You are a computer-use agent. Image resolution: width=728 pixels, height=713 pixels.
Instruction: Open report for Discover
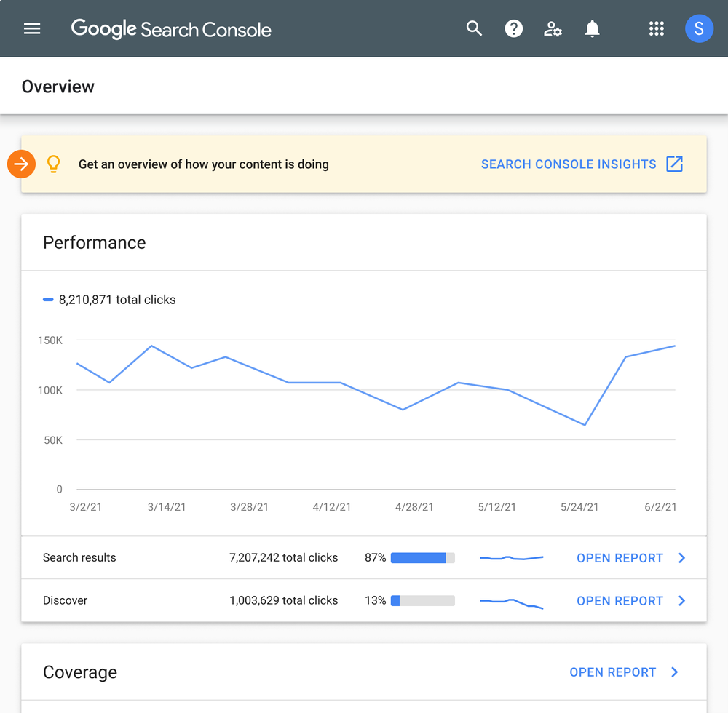(620, 601)
